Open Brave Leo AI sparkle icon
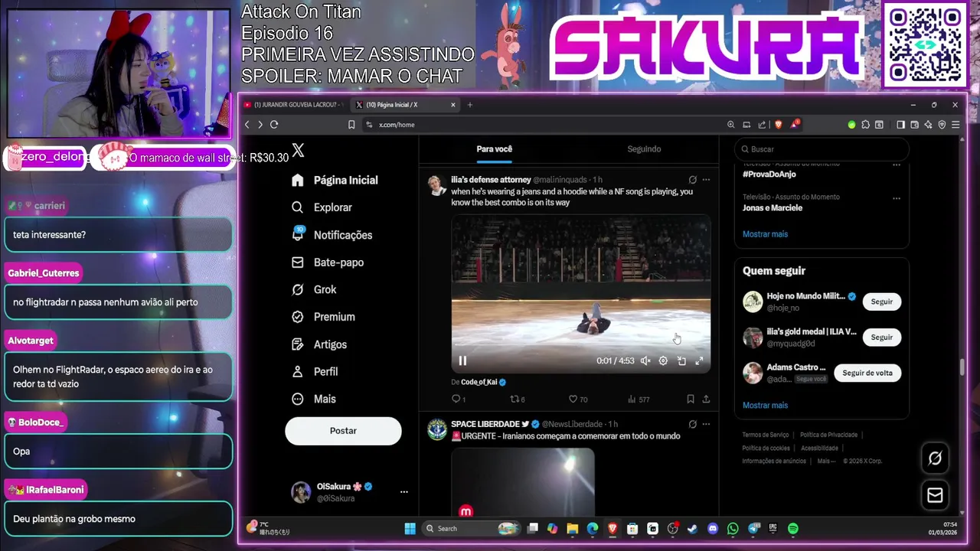This screenshot has height=551, width=980. (928, 125)
